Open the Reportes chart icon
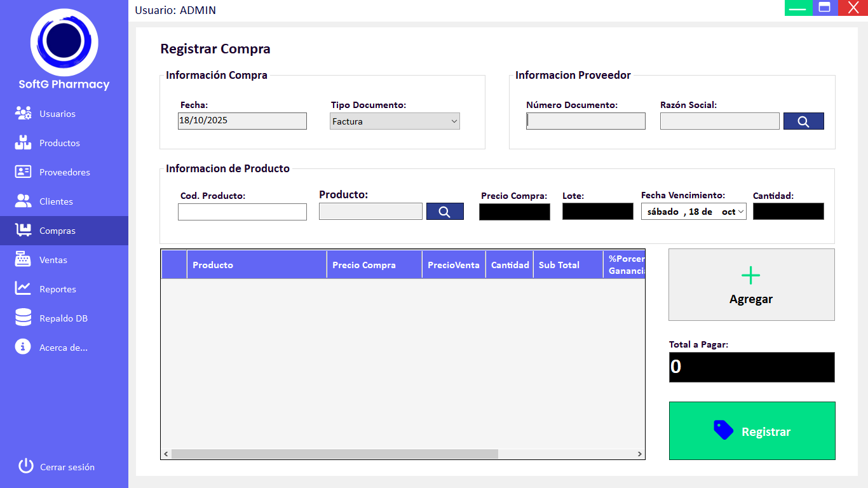 [x=24, y=289]
